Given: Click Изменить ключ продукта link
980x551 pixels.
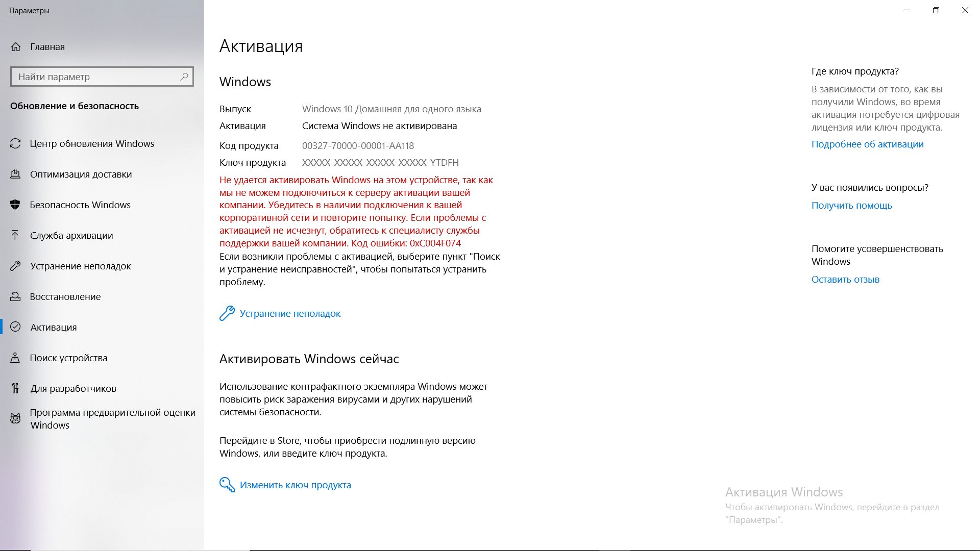Looking at the screenshot, I should click(x=295, y=484).
